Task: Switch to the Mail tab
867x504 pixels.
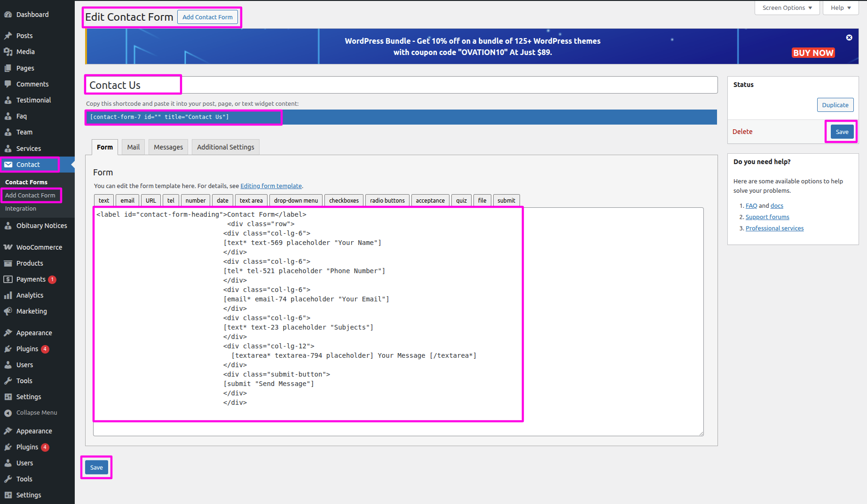Action: coord(133,147)
